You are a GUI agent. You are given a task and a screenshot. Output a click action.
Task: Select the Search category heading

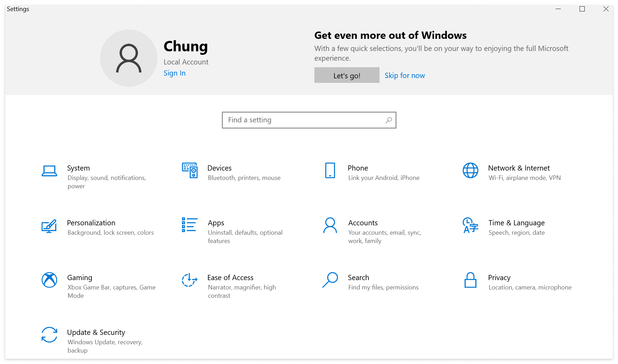pos(358,278)
